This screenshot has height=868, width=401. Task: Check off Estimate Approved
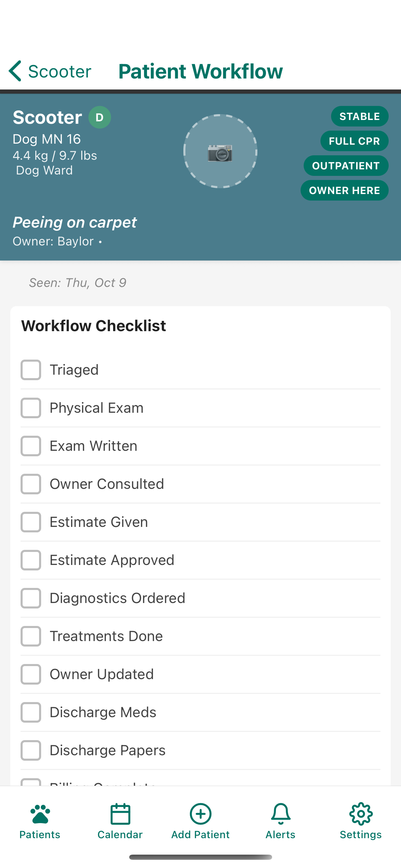31,560
